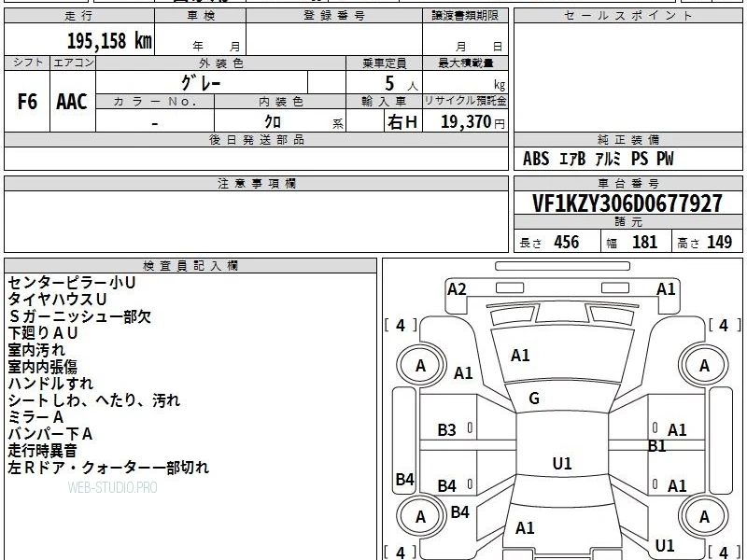Viewport: 747px width, 560px height.
Task: Click the 検査員記入欄 header bar
Action: (x=190, y=266)
